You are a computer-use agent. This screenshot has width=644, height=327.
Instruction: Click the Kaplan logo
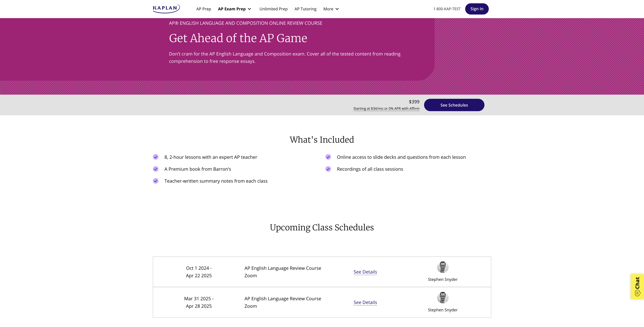click(166, 8)
